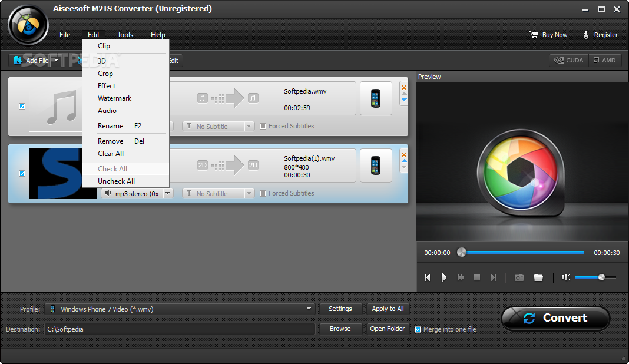The width and height of the screenshot is (629, 364).
Task: Toggle AMD acceleration button
Action: [605, 60]
